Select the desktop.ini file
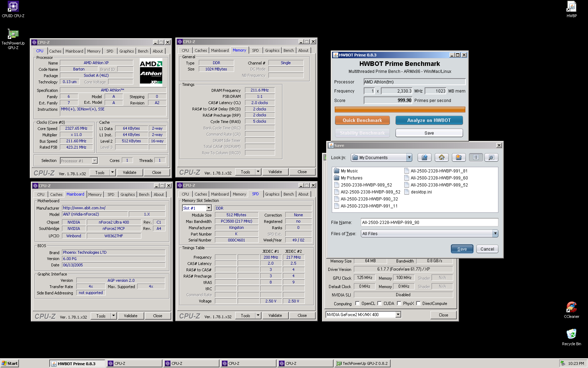Screen dimensions: 588x368 pos(418,192)
